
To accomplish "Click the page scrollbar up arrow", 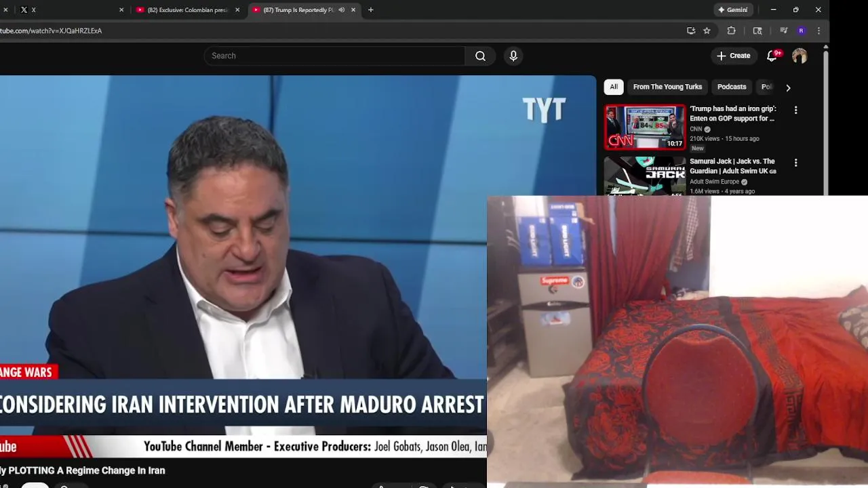I will [825, 47].
